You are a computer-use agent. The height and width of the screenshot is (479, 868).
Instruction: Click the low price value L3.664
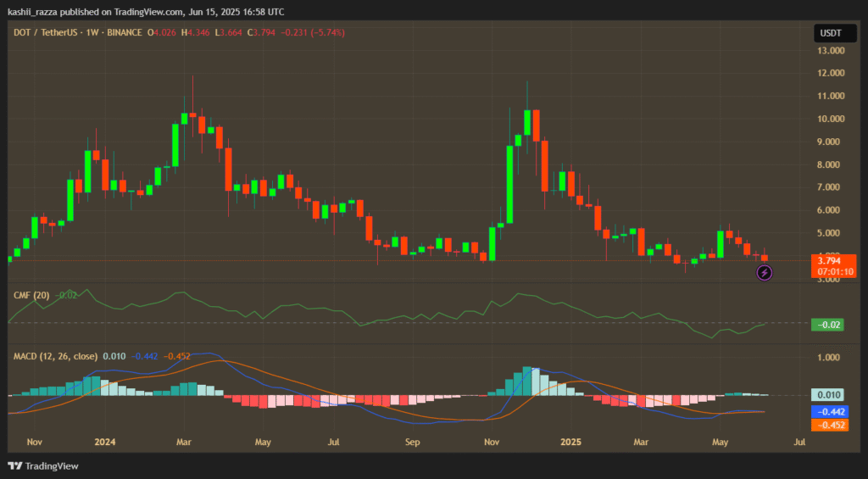click(229, 33)
